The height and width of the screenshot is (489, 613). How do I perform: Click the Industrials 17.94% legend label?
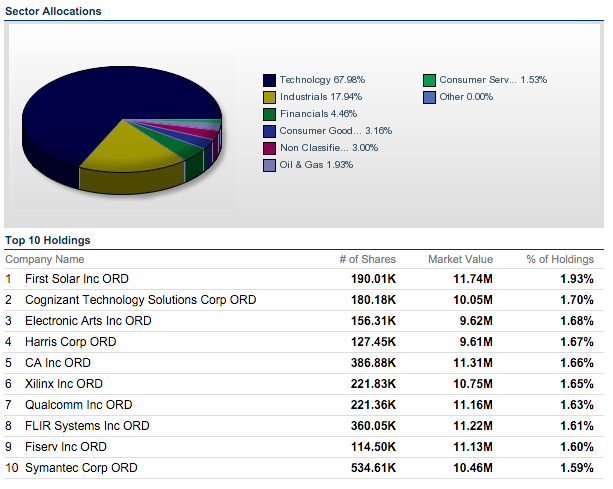[x=321, y=97]
